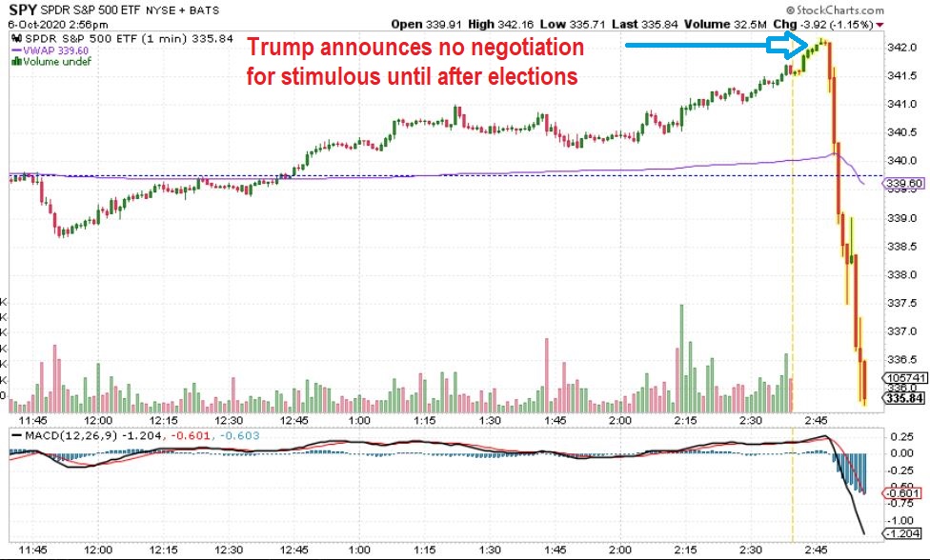
Task: Click the 340.0 price axis label
Action: point(902,161)
